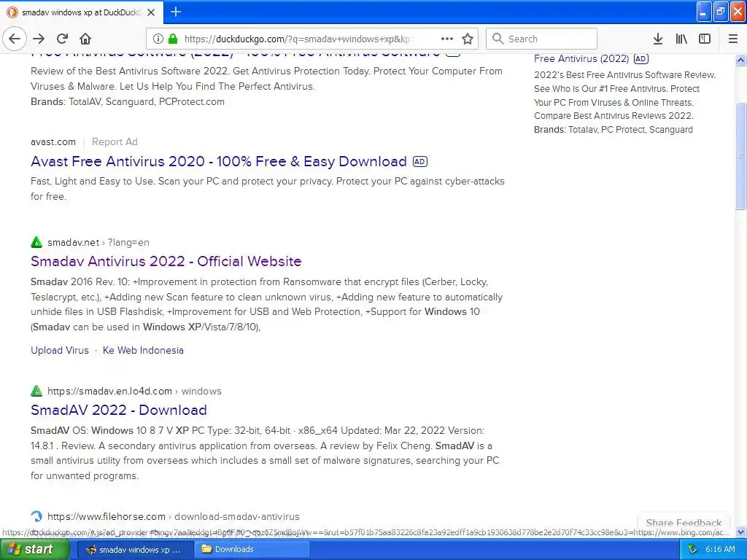This screenshot has height=560, width=747.
Task: Switch to Downloads folder taskbar item
Action: coord(252,550)
